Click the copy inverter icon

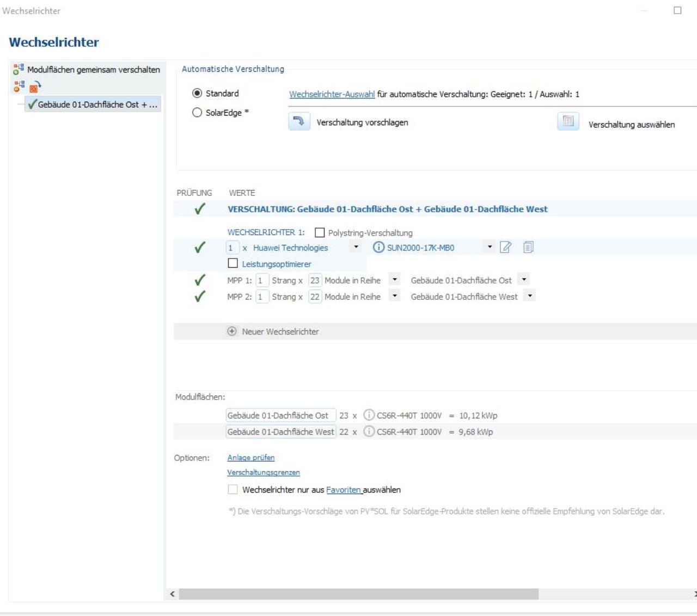[x=528, y=248]
